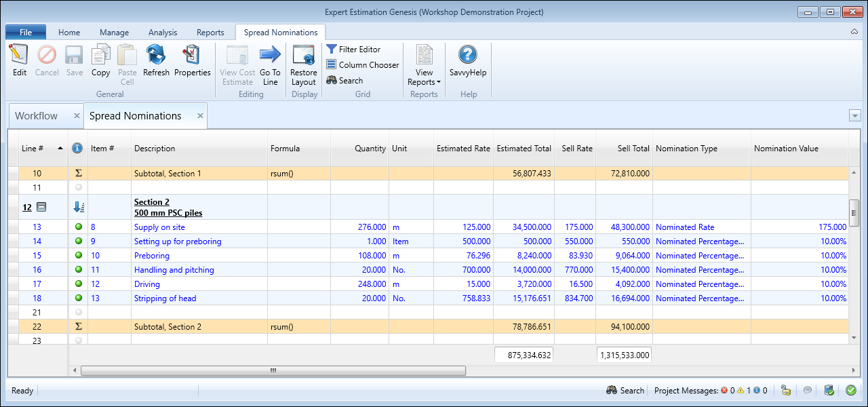Collapse the Section 2 group on line 12

coord(41,208)
